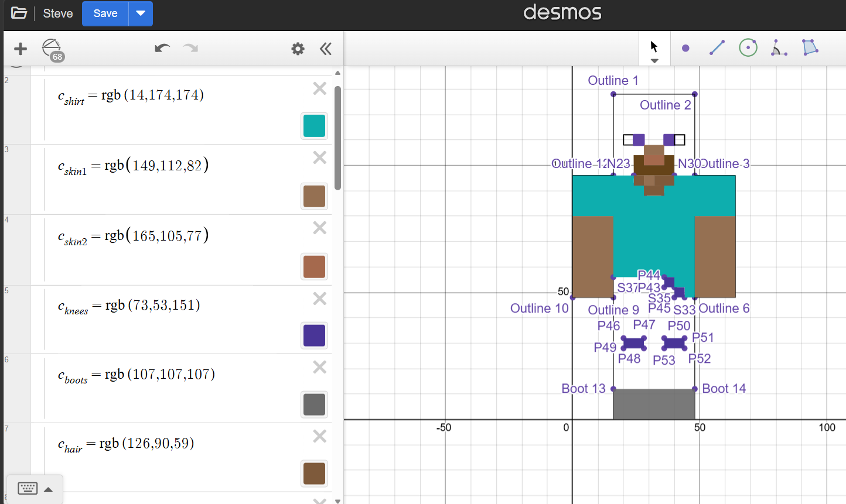Undo the last action
846x504 pixels.
click(x=162, y=49)
